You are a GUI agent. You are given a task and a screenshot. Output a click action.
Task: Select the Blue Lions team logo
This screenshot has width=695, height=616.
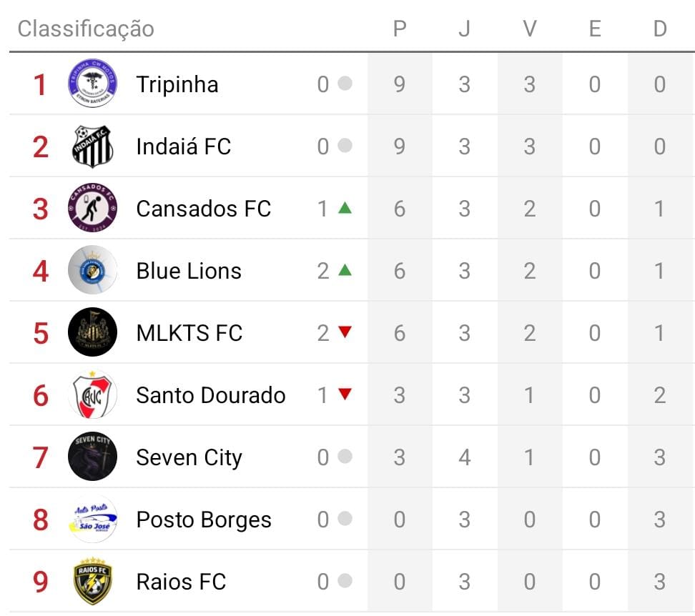92,270
